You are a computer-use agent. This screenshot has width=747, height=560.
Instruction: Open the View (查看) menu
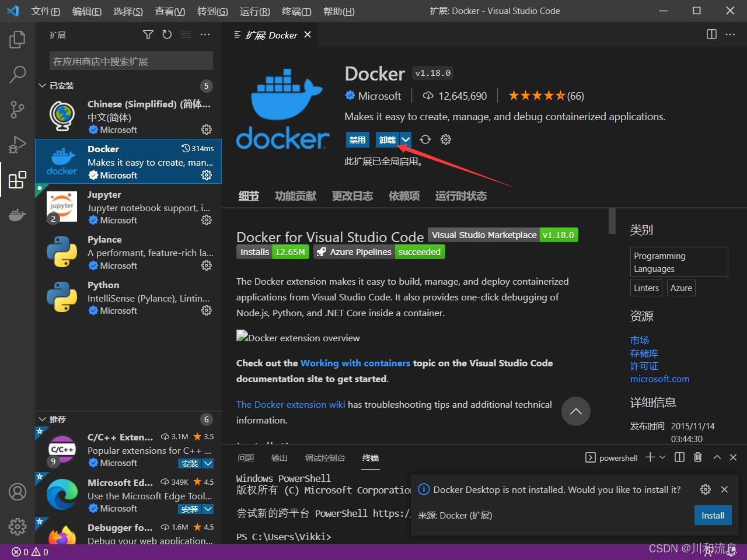point(170,11)
